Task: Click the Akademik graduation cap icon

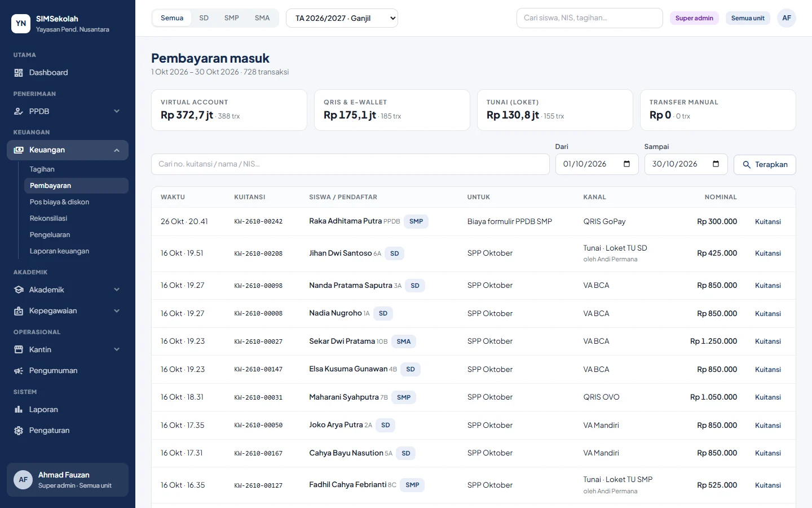Action: coord(19,290)
